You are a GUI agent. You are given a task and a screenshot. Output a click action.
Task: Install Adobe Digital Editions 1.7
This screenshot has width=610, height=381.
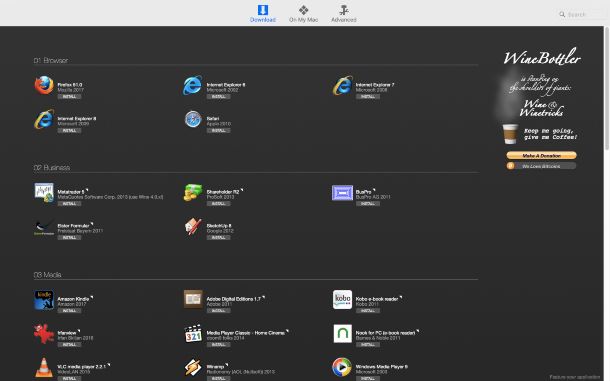218,311
